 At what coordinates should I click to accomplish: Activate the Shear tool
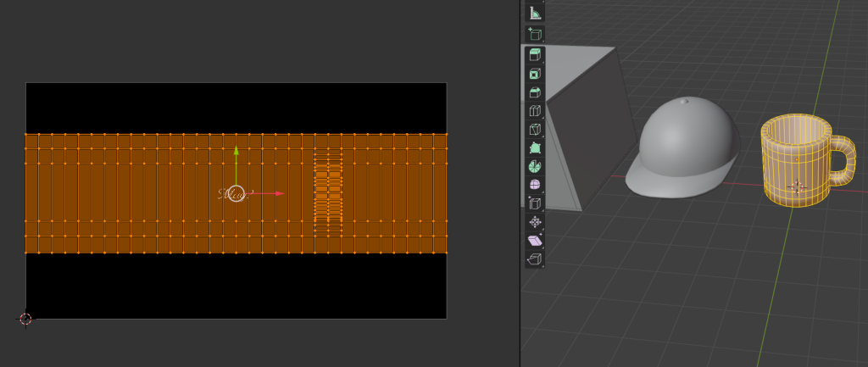pyautogui.click(x=535, y=241)
